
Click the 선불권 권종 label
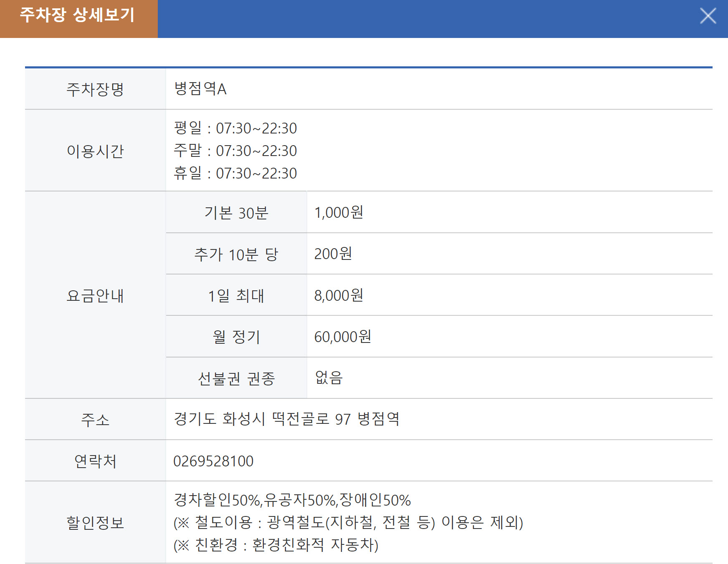tap(236, 378)
